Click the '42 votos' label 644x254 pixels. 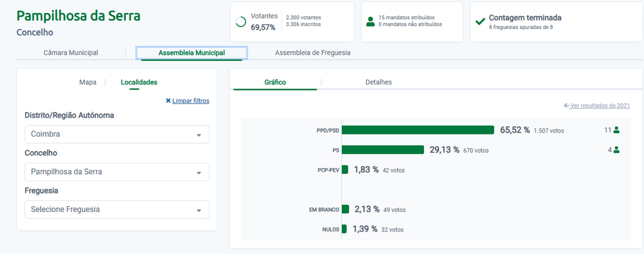point(394,170)
